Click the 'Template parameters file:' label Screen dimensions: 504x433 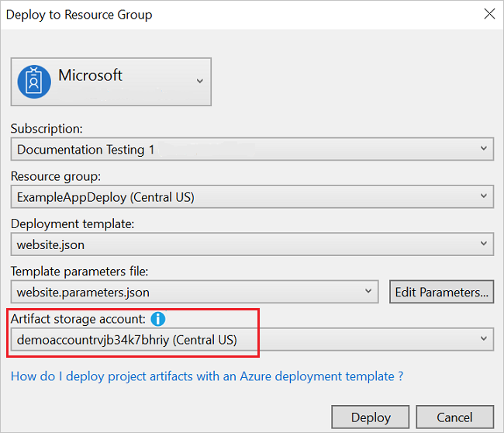pos(79,272)
